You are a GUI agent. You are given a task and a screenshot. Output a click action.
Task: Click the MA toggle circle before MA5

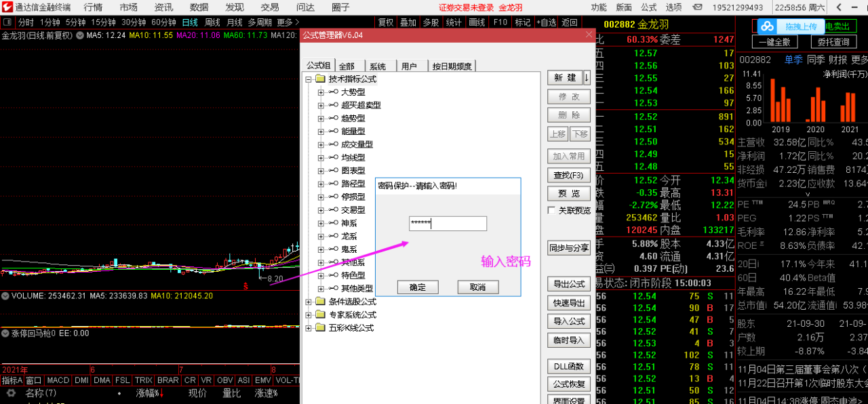[80, 35]
